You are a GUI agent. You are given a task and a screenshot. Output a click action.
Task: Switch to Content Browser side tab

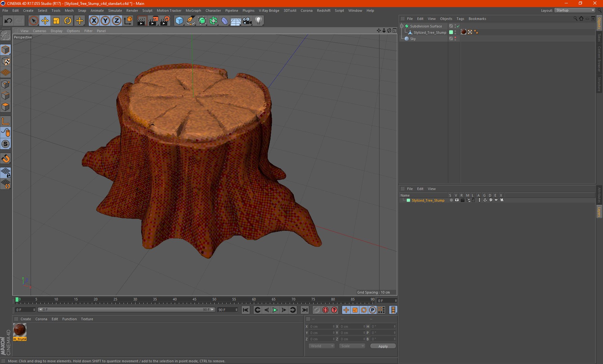[599, 59]
